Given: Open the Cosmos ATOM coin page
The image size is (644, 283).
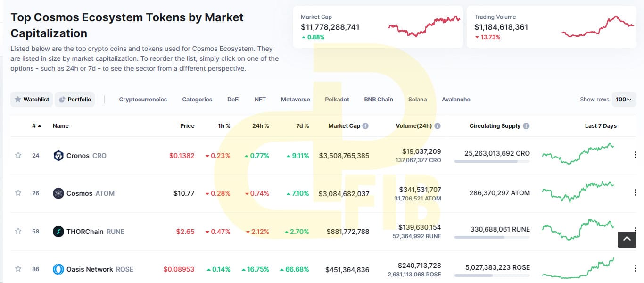Looking at the screenshot, I should coord(91,193).
